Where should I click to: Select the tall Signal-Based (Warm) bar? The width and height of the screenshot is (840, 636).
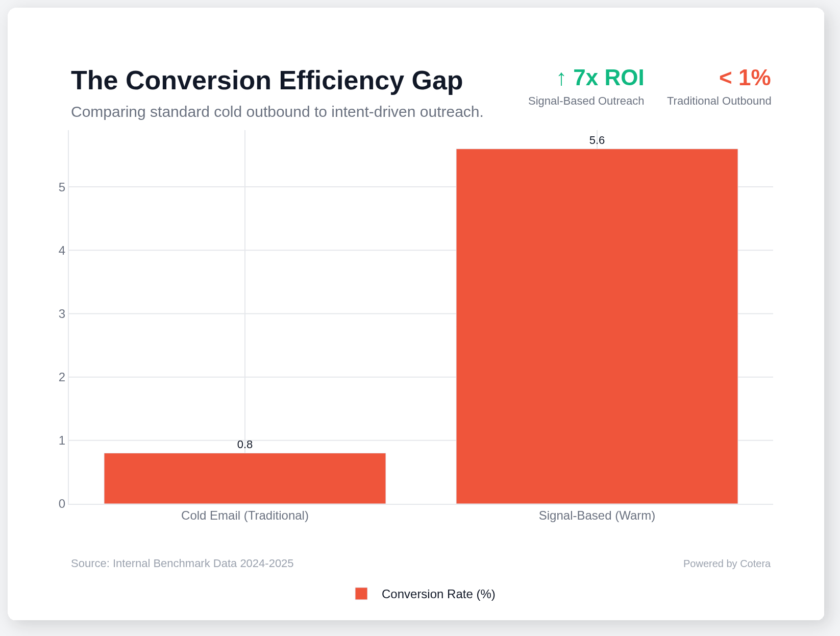[x=597, y=327]
